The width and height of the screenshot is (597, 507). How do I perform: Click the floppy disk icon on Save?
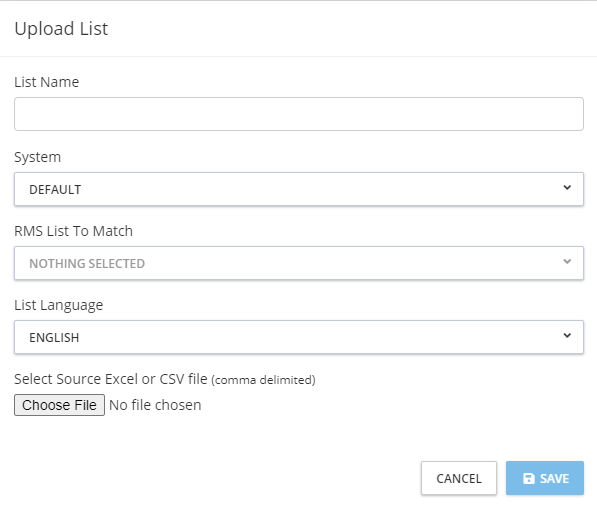(529, 478)
